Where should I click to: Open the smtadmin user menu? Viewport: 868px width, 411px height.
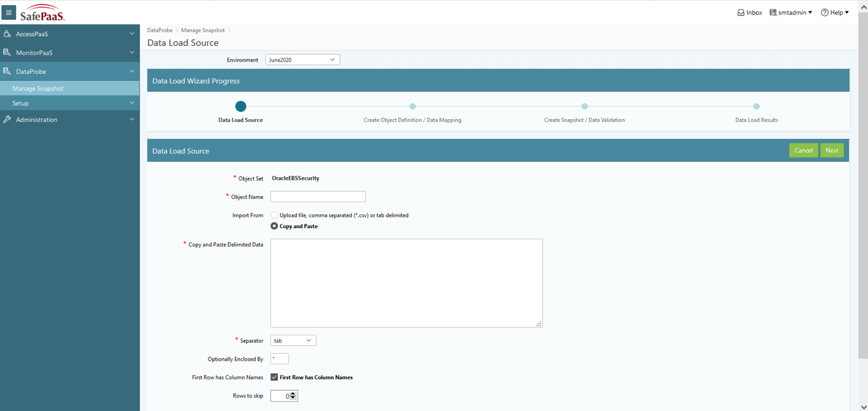pyautogui.click(x=791, y=12)
